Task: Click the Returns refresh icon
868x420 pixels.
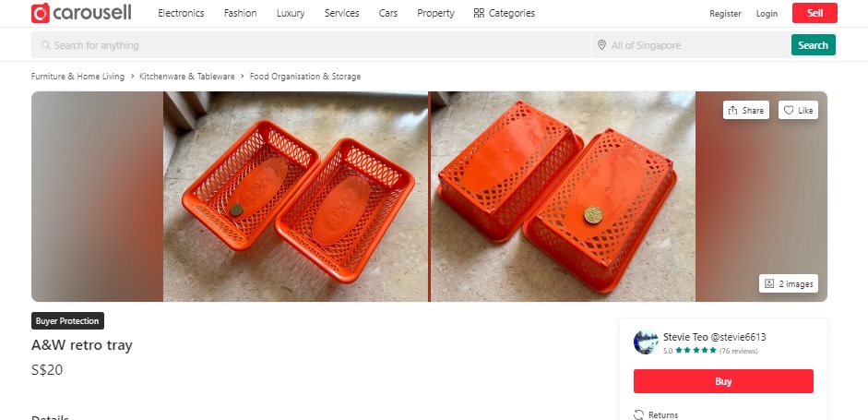Action: pyautogui.click(x=639, y=414)
